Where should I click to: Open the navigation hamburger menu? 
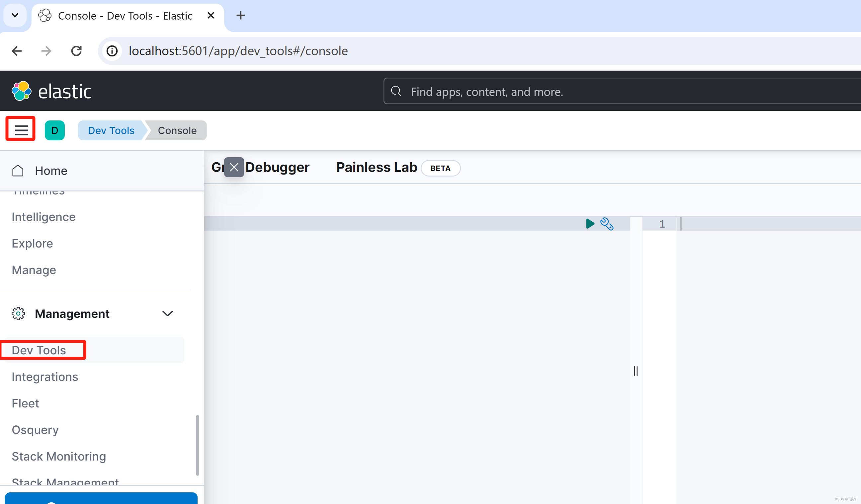20,129
